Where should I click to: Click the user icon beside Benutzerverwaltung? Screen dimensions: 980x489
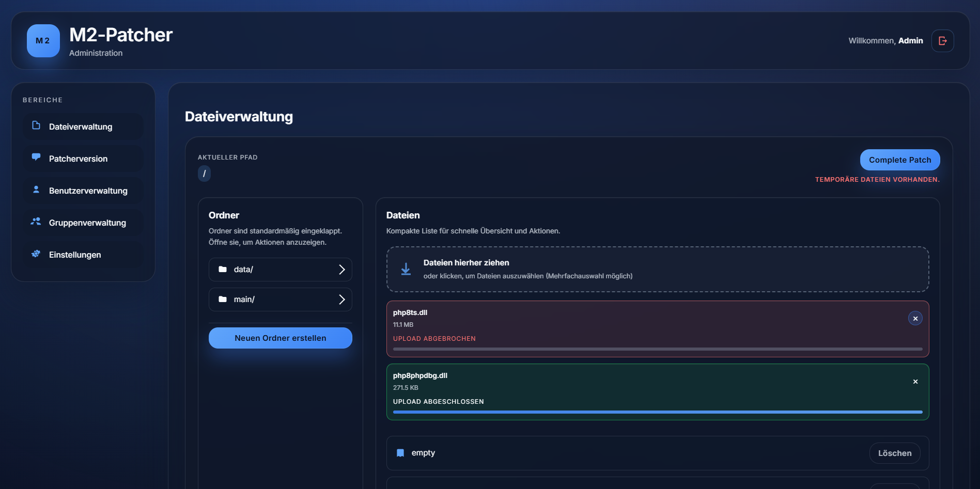tap(36, 190)
